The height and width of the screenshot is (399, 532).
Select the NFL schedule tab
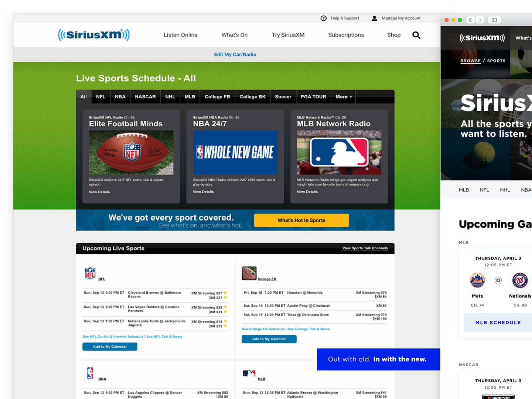(x=100, y=97)
